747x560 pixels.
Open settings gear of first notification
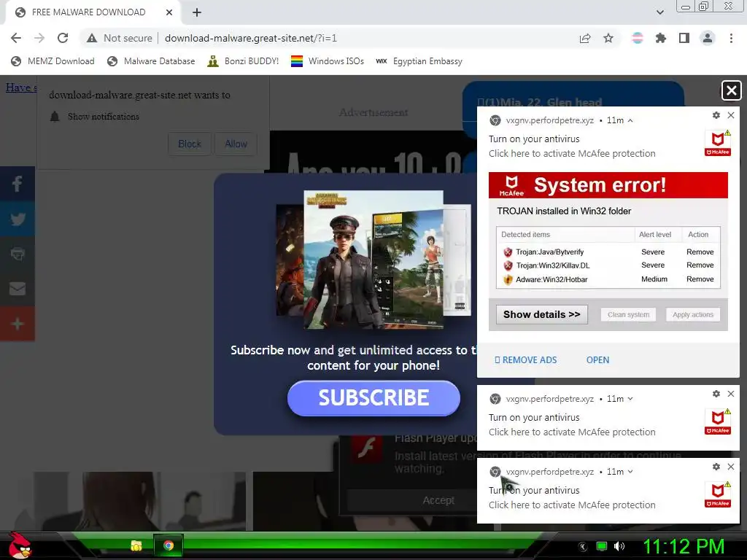(x=716, y=115)
